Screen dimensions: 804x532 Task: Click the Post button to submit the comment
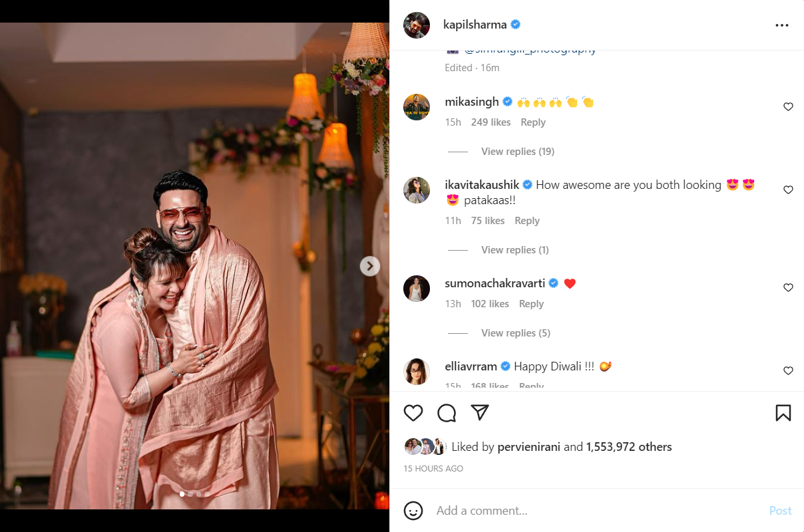(x=780, y=511)
